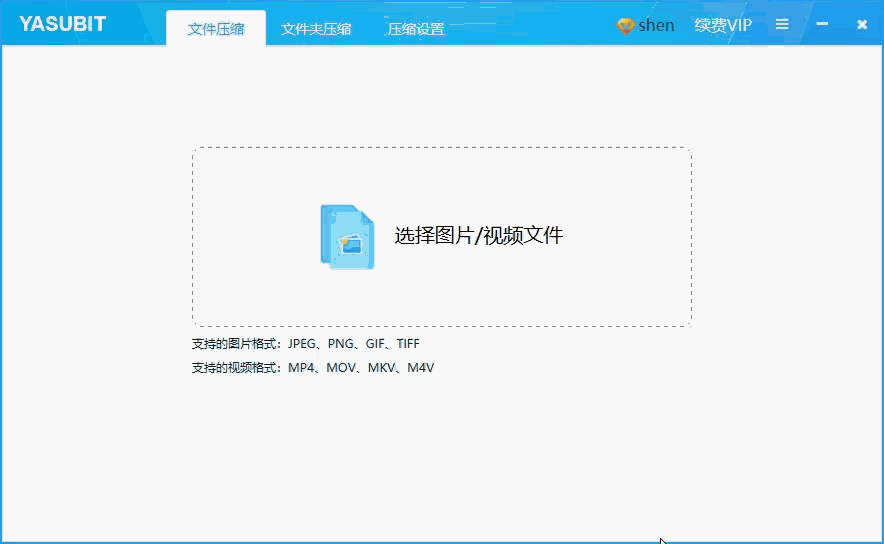This screenshot has height=544, width=884.
Task: Click 续费VIP to renew membership
Action: pos(723,25)
